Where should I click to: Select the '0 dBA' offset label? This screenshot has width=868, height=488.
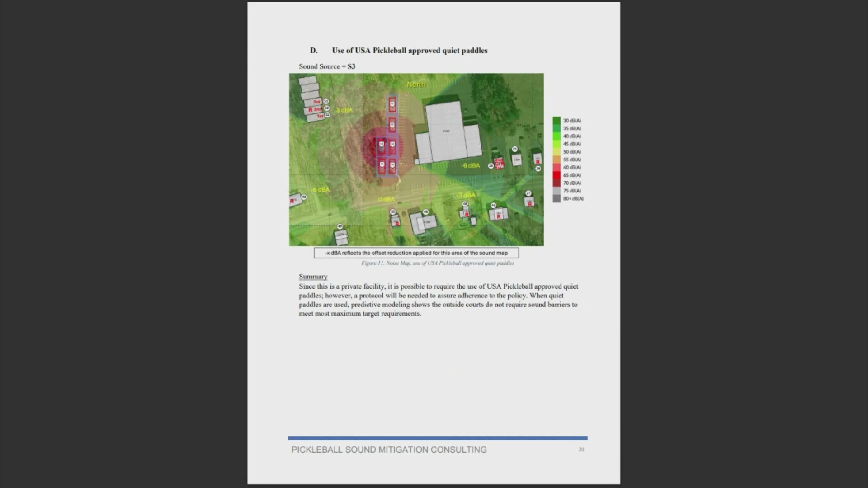(387, 199)
